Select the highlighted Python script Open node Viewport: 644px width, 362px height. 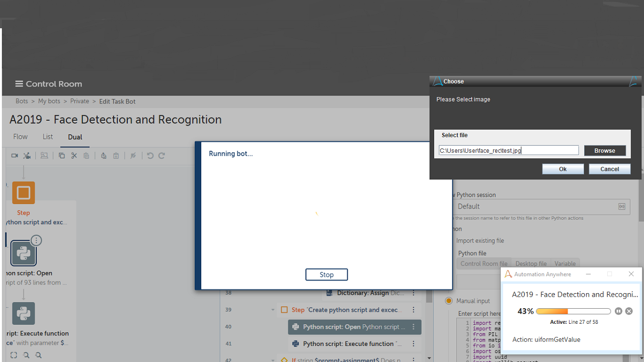(24, 253)
